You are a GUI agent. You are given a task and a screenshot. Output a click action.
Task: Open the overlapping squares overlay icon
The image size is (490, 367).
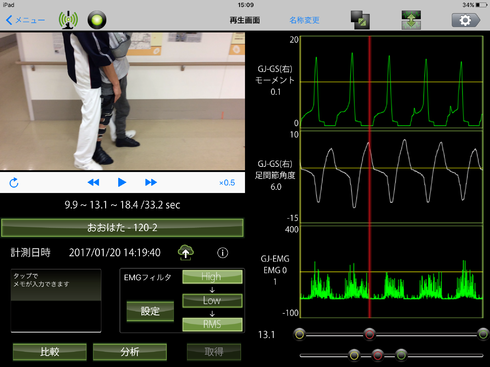point(360,20)
